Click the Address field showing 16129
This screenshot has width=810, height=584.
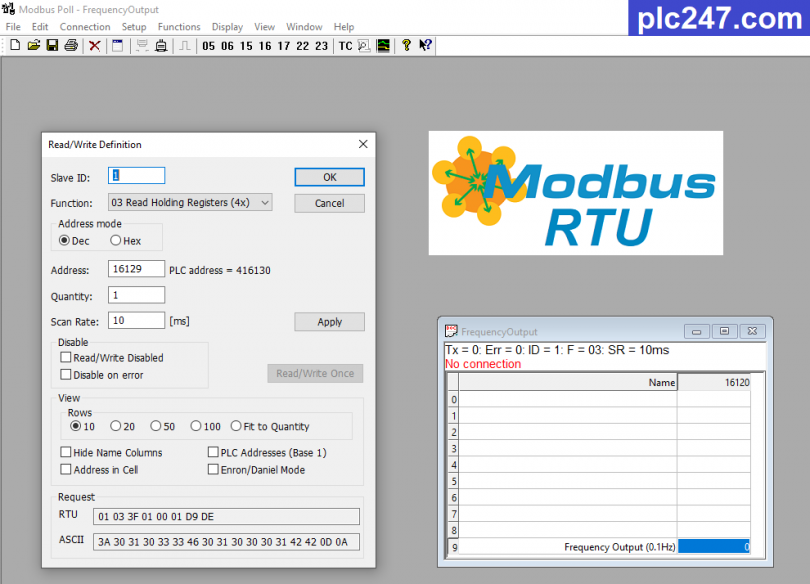pos(136,269)
